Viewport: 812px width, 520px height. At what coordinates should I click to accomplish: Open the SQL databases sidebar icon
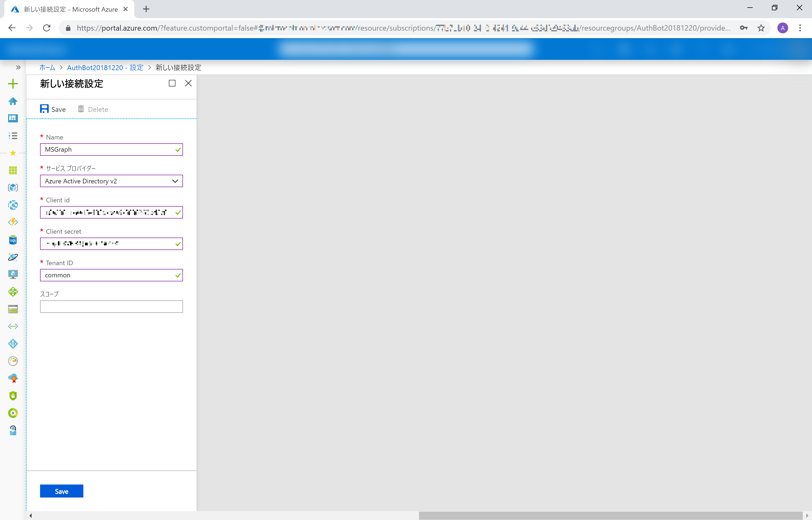click(13, 240)
